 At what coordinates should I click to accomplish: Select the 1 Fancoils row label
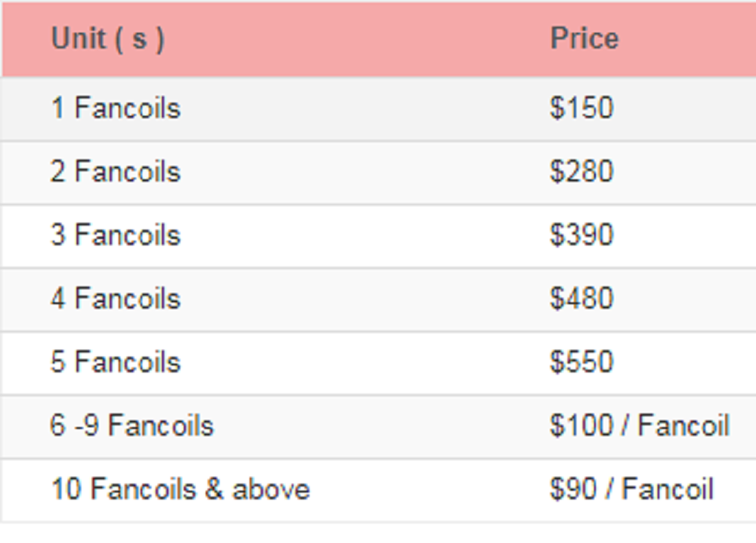coord(116,107)
